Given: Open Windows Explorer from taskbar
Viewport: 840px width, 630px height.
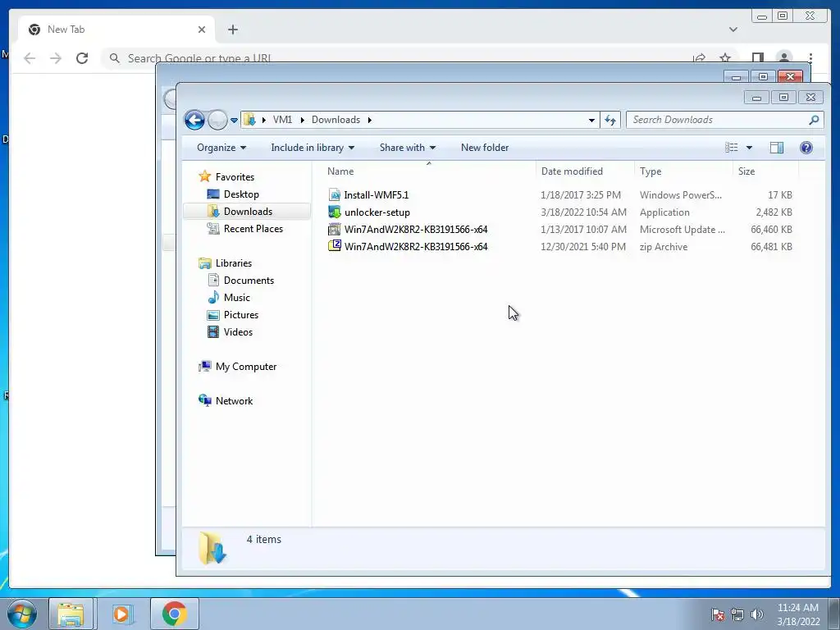Looking at the screenshot, I should click(x=71, y=614).
